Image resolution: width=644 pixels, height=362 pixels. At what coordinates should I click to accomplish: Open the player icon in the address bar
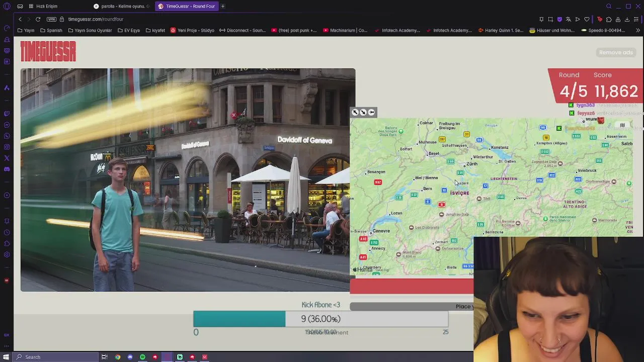[578, 19]
